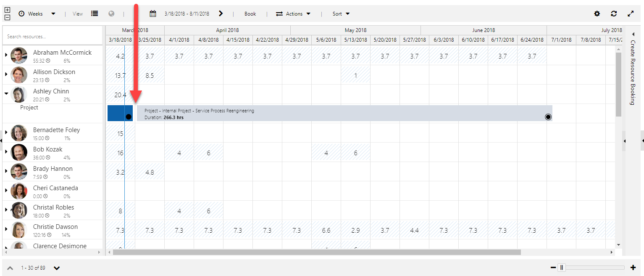
Task: Switch to the map globe view
Action: pyautogui.click(x=111, y=13)
